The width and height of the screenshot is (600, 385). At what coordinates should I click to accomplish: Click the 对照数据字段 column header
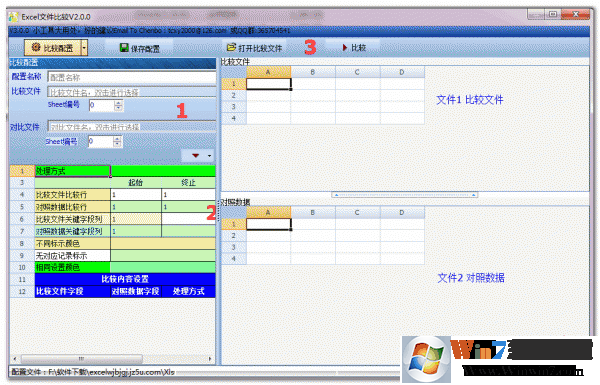pos(136,291)
